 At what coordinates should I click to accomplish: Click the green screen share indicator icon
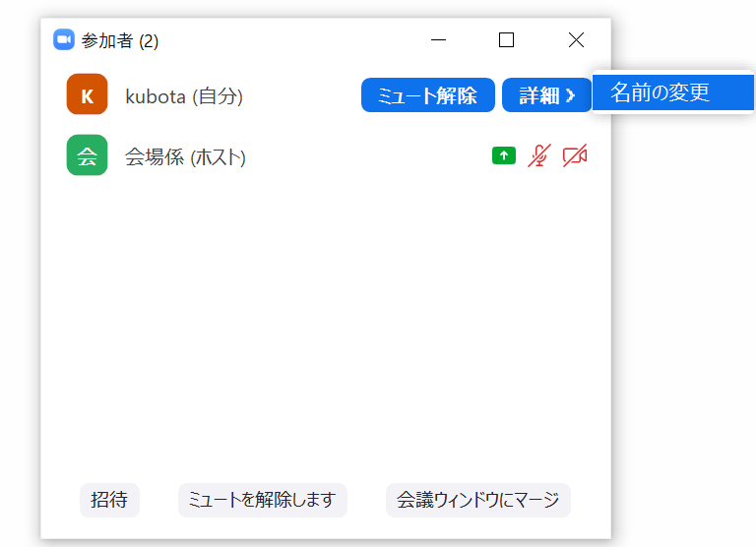(504, 155)
